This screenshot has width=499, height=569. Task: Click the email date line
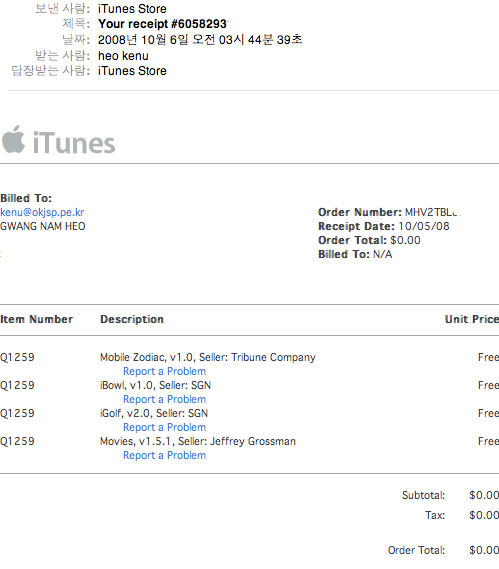pyautogui.click(x=200, y=40)
